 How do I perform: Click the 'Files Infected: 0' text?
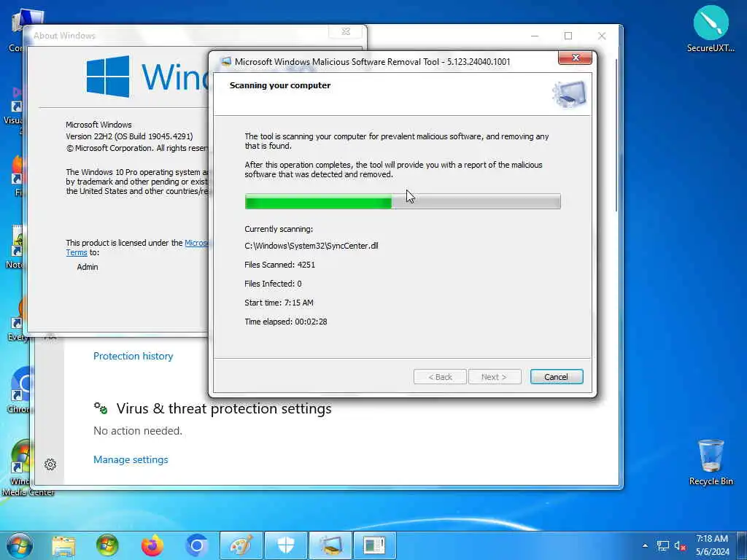(273, 284)
